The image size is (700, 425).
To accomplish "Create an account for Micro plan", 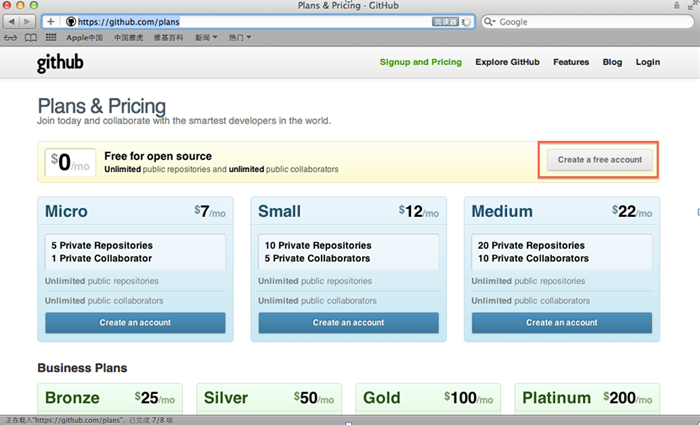I will point(135,322).
